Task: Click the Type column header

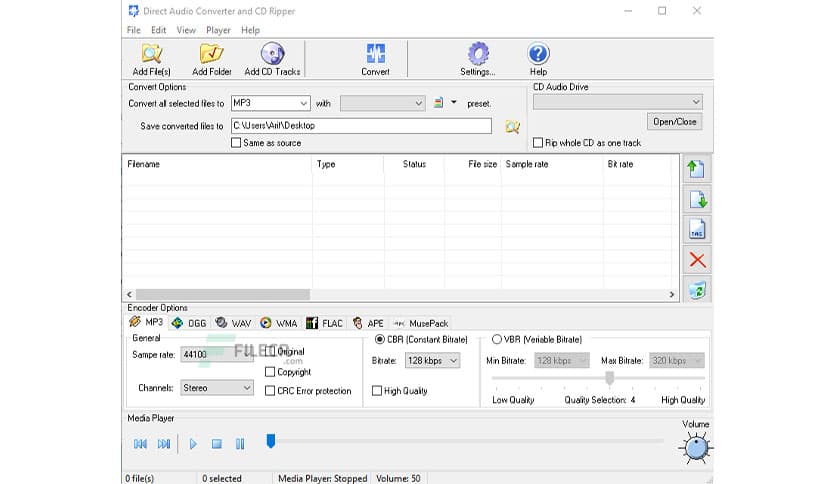Action: (348, 164)
